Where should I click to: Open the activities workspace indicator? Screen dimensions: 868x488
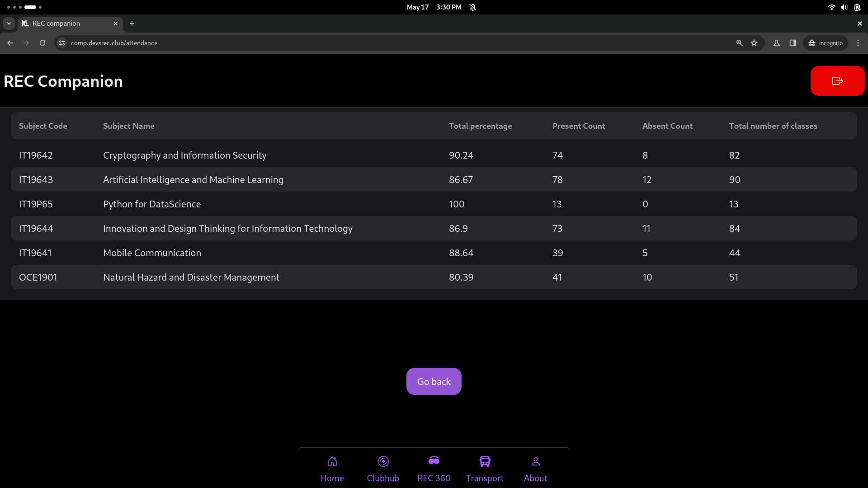click(24, 7)
